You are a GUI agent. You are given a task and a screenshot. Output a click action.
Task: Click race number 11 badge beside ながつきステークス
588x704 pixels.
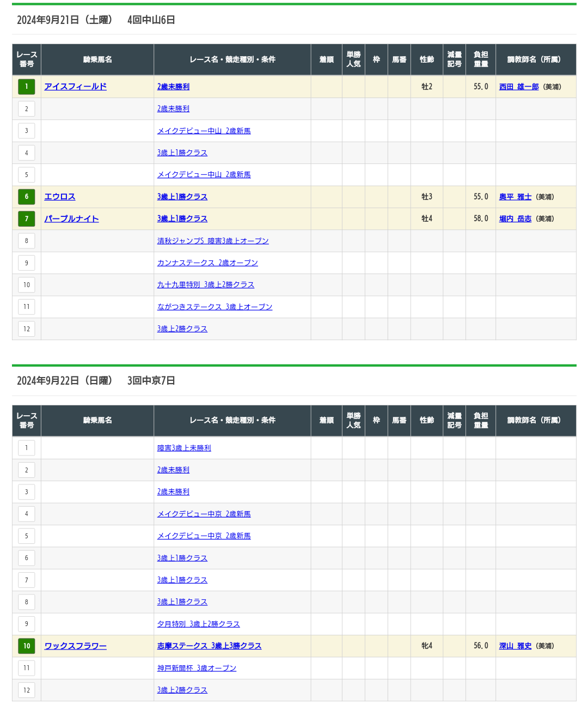coord(27,307)
